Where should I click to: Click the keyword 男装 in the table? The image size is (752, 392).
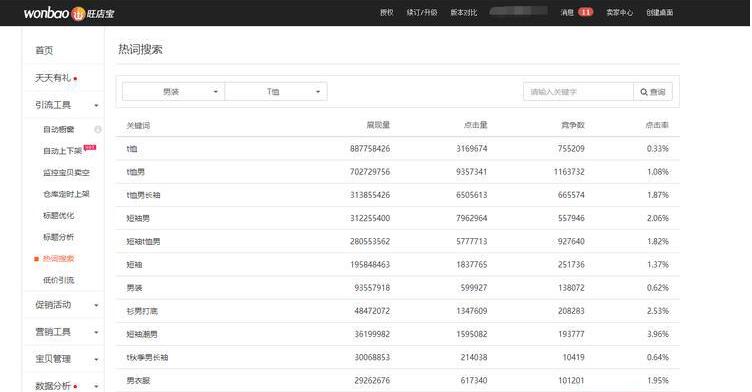click(134, 288)
